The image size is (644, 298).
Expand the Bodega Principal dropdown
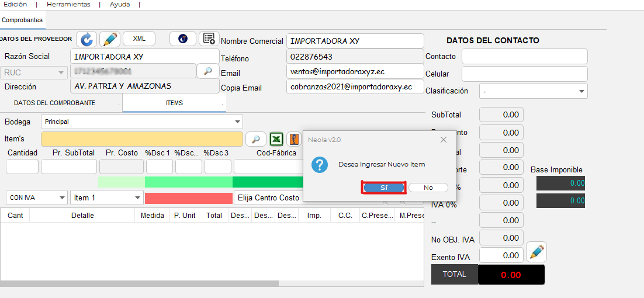(237, 122)
